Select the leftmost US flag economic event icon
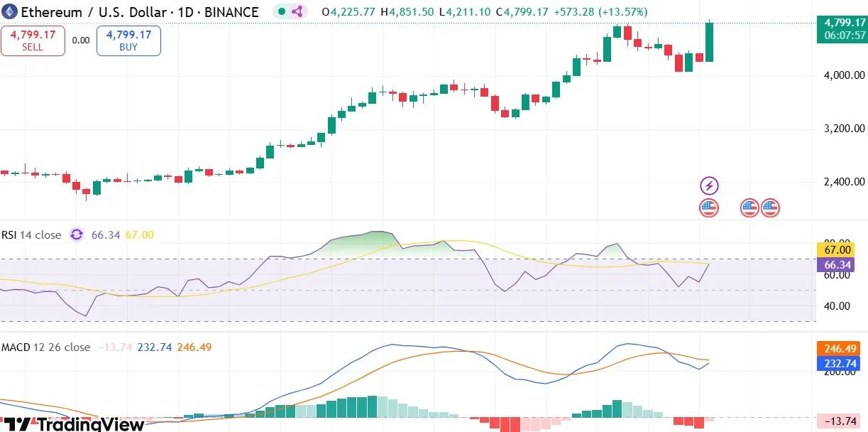The width and height of the screenshot is (868, 432). point(708,207)
